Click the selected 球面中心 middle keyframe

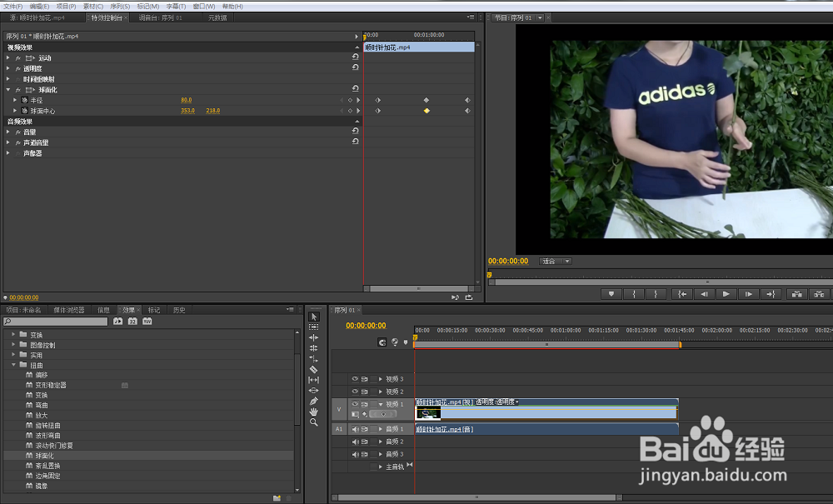[426, 111]
